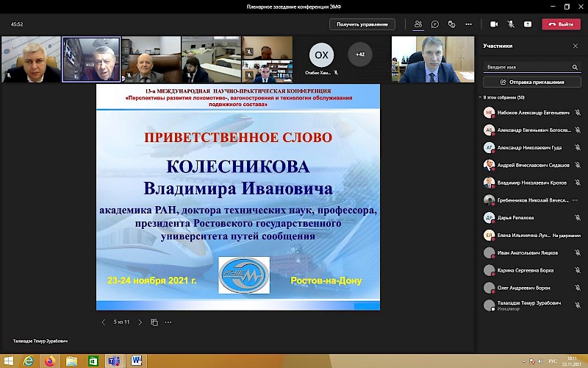
Task: Go to next slide arrow
Action: (x=140, y=322)
